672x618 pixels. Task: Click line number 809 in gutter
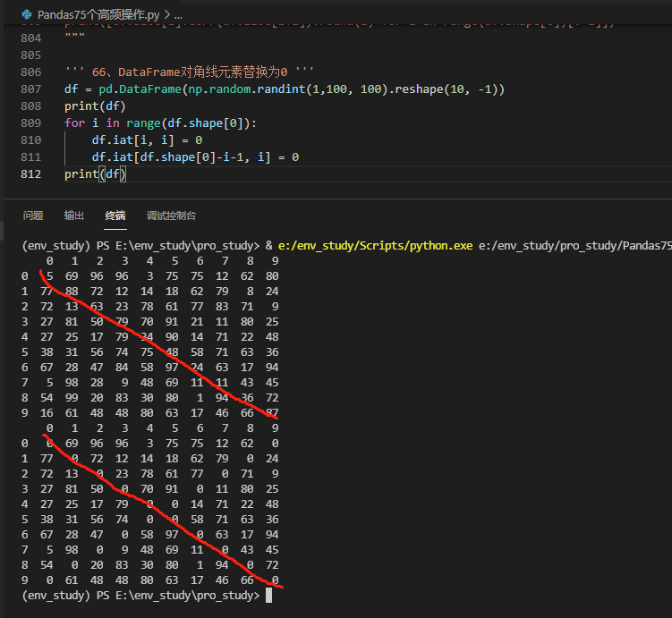click(30, 123)
